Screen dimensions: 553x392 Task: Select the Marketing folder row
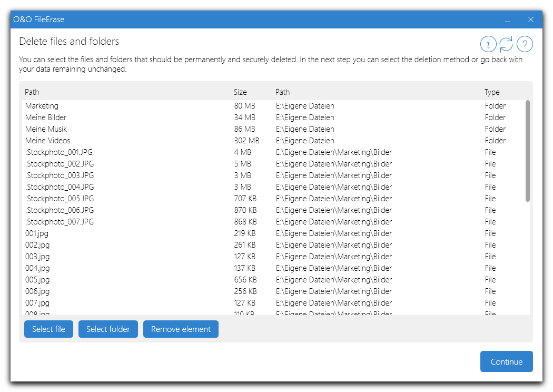(42, 106)
